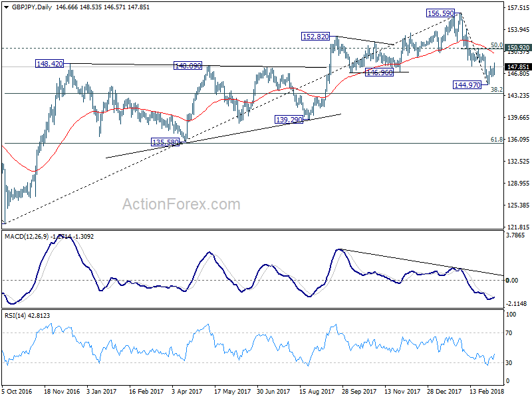Viewport: 532px width, 399px height.
Task: Click the 28 Dec 2017 date label
Action: (x=444, y=391)
